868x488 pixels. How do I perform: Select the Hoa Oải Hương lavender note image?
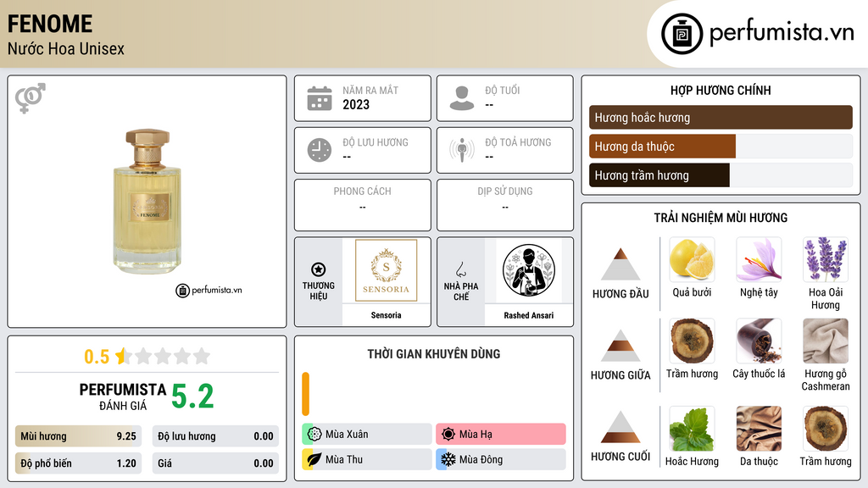(826, 259)
